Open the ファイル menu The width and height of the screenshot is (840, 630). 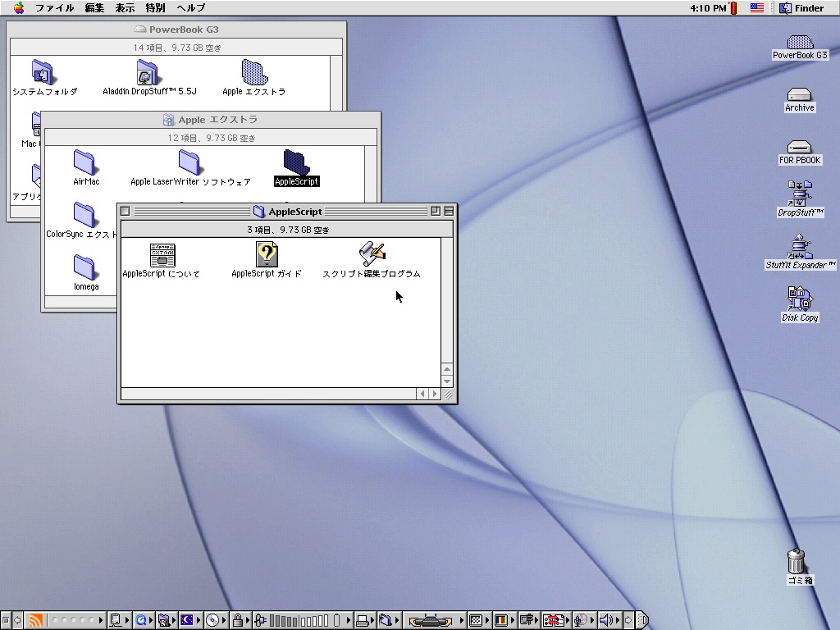[x=55, y=8]
